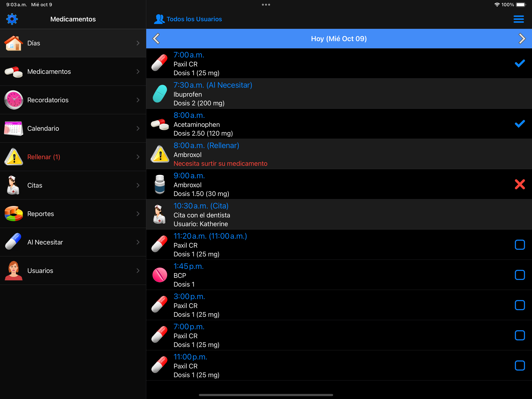Tap the users icon next to Todos los Usuarios
Image resolution: width=532 pixels, height=399 pixels.
[x=159, y=19]
